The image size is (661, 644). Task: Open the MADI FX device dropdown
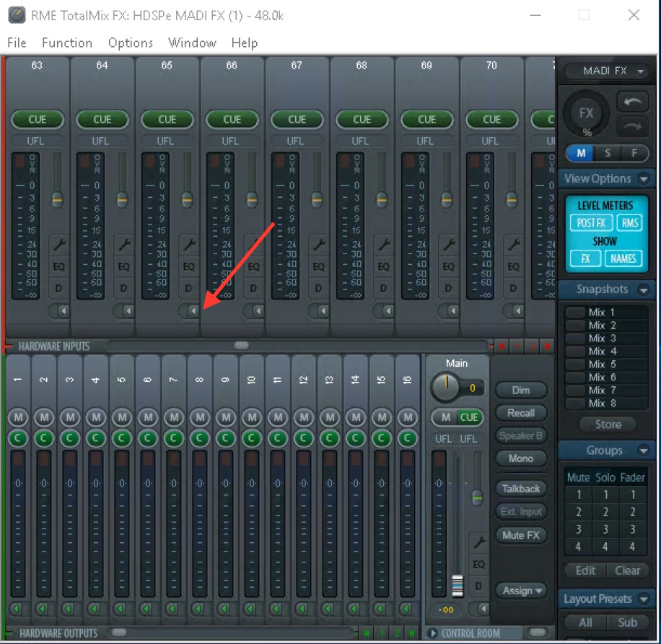[x=607, y=71]
